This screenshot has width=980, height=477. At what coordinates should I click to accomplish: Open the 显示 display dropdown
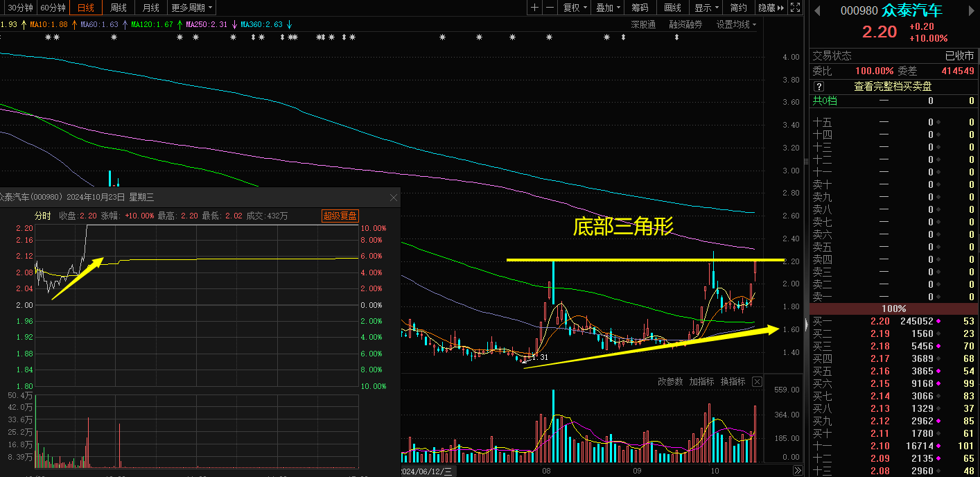coord(706,8)
